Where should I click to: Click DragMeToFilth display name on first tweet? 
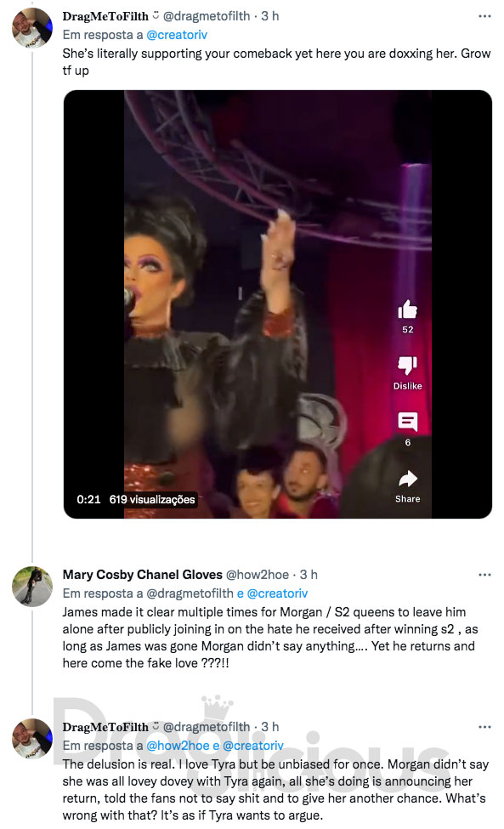(x=105, y=16)
